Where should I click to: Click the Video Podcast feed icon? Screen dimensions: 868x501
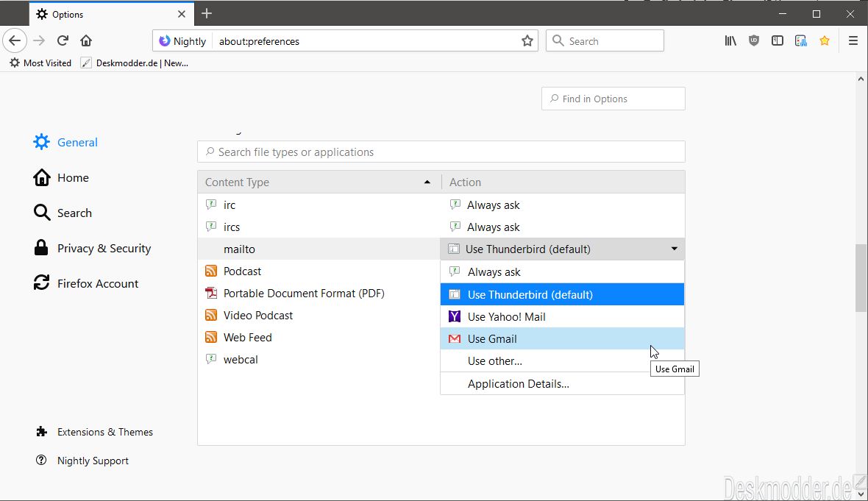click(x=211, y=315)
